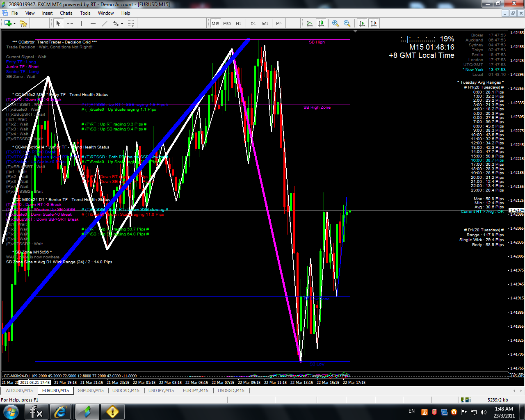Open the File menu
Image resolution: width=525 pixels, height=420 pixels.
tap(15, 13)
